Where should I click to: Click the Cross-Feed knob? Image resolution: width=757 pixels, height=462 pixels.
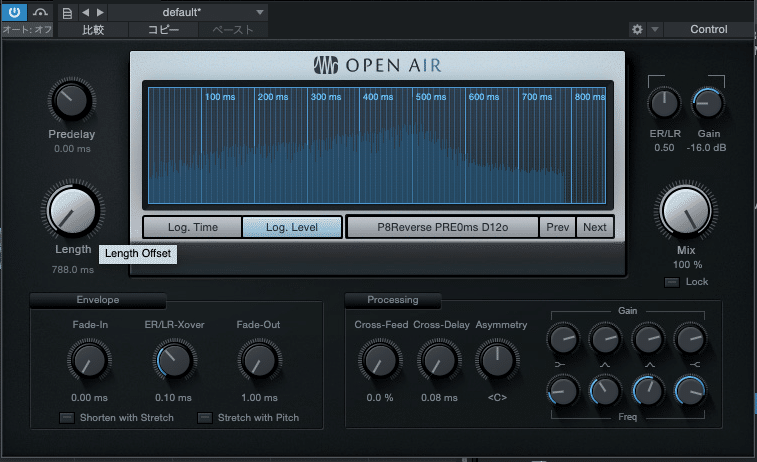coord(380,361)
